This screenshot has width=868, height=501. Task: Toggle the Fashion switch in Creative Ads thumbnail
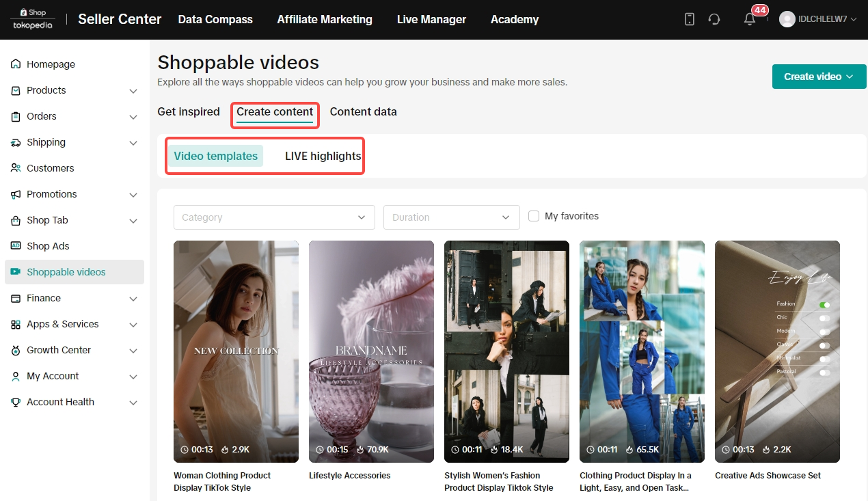[824, 304]
